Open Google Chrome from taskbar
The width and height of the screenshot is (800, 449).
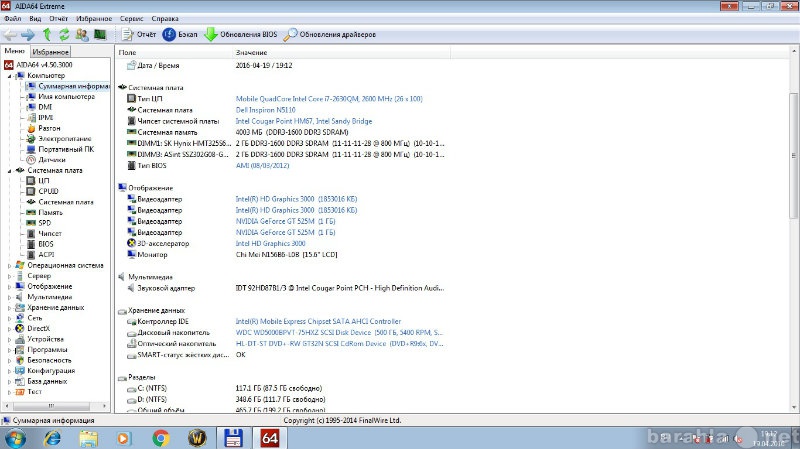[161, 438]
